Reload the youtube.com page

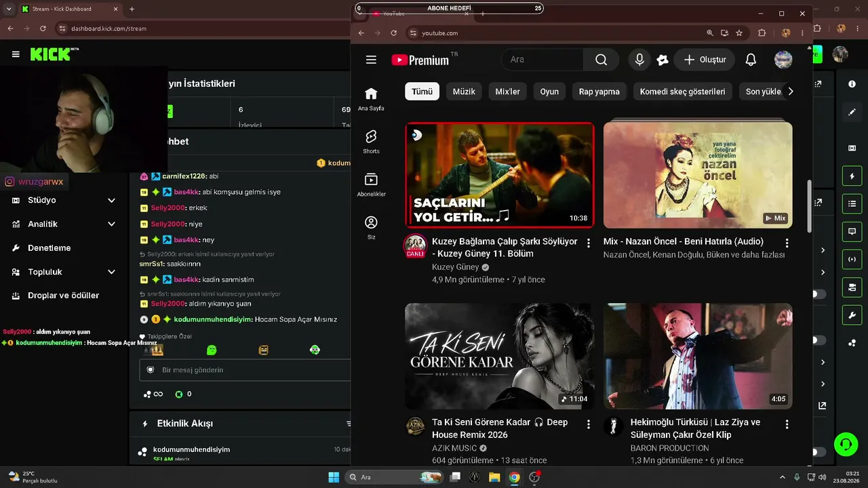coord(393,33)
